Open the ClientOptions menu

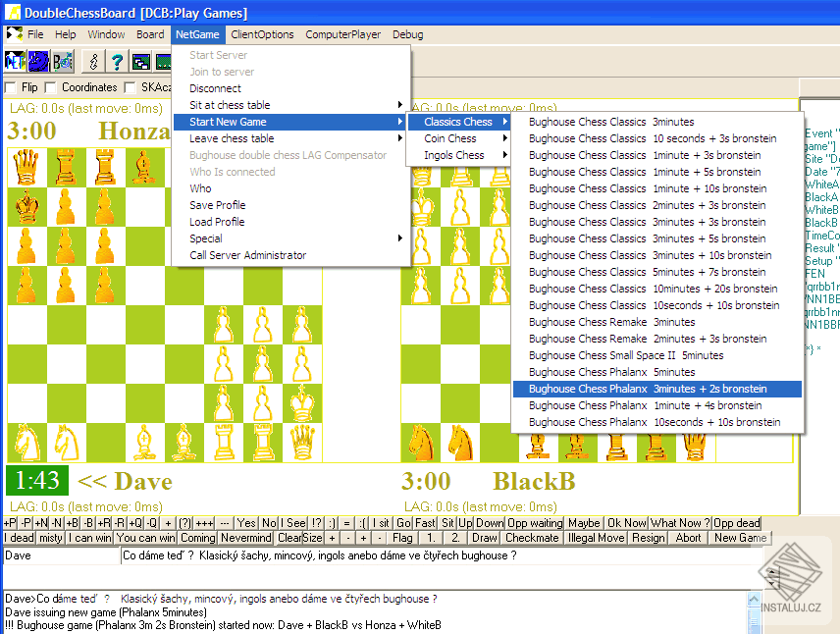[x=262, y=34]
